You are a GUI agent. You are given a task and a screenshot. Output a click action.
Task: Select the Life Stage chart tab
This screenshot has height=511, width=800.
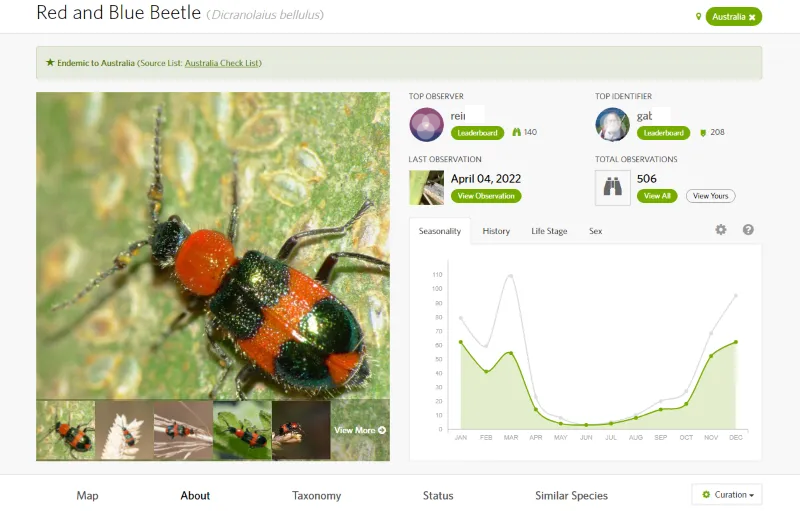coord(549,231)
